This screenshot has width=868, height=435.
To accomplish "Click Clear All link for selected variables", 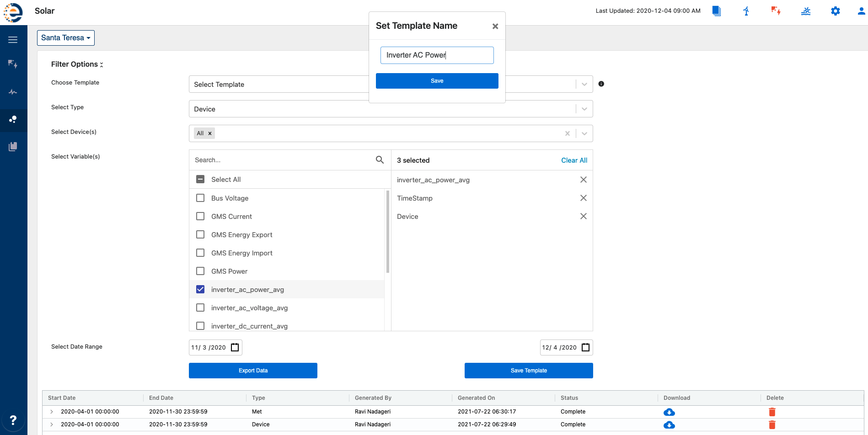I will [574, 160].
